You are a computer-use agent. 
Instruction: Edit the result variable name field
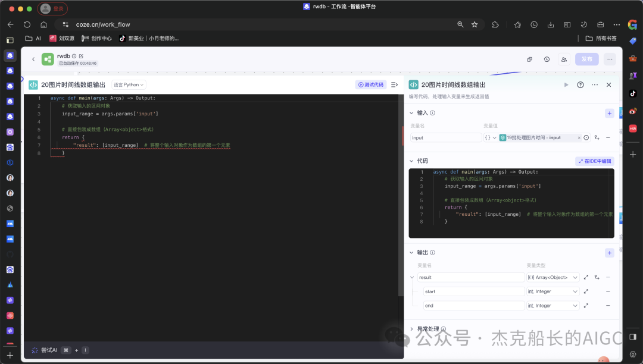tap(471, 277)
